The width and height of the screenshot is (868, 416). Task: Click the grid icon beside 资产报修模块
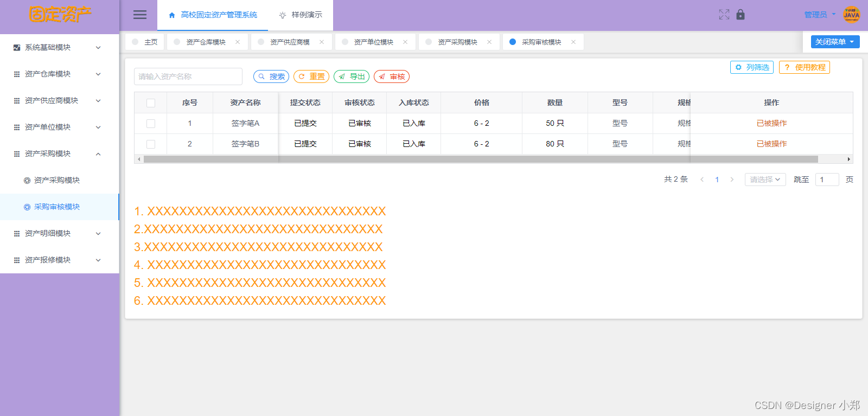(17, 260)
